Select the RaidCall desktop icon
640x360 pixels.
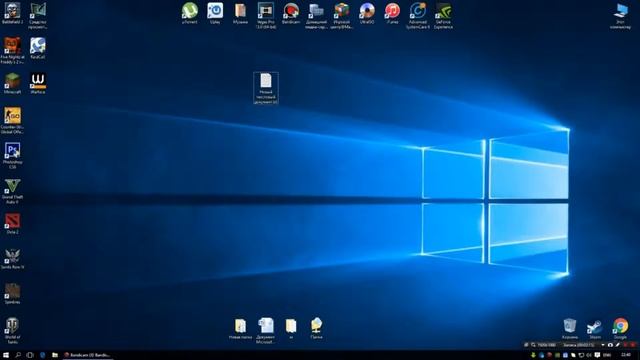(x=38, y=48)
